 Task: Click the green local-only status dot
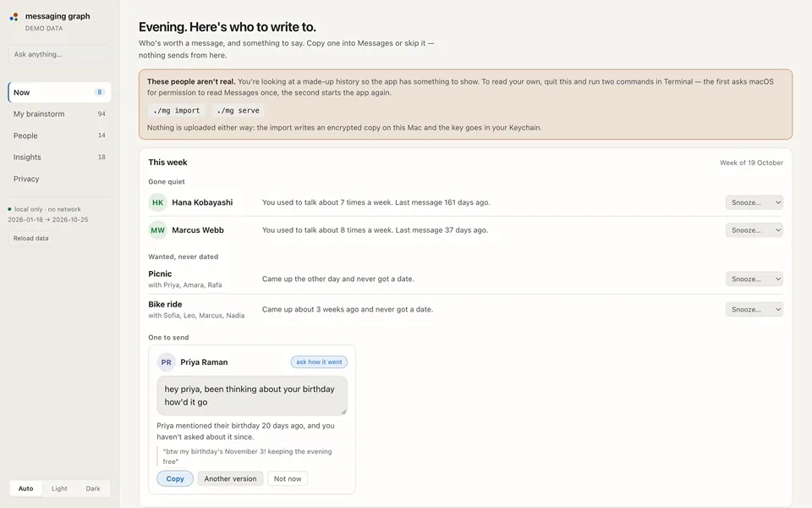pyautogui.click(x=9, y=209)
